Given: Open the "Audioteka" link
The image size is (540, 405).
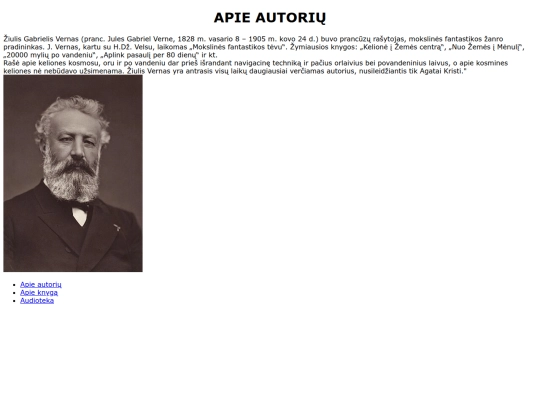Looking at the screenshot, I should pyautogui.click(x=37, y=301).
